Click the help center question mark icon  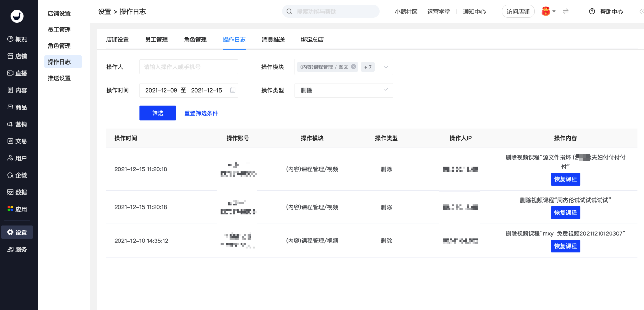pyautogui.click(x=592, y=12)
